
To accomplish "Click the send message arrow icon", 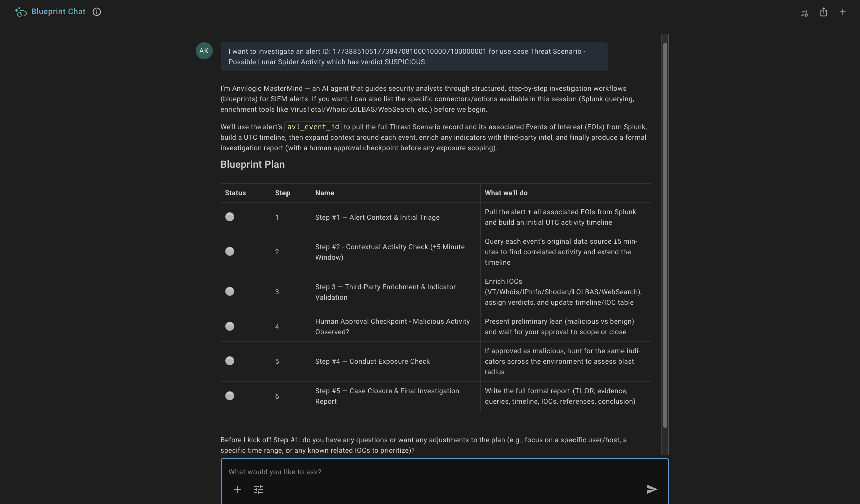I will click(652, 489).
